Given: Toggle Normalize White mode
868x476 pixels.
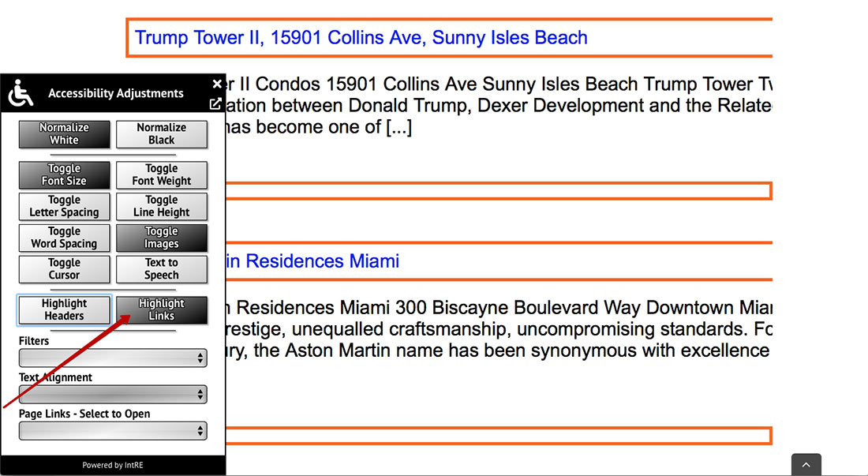Looking at the screenshot, I should click(x=64, y=134).
